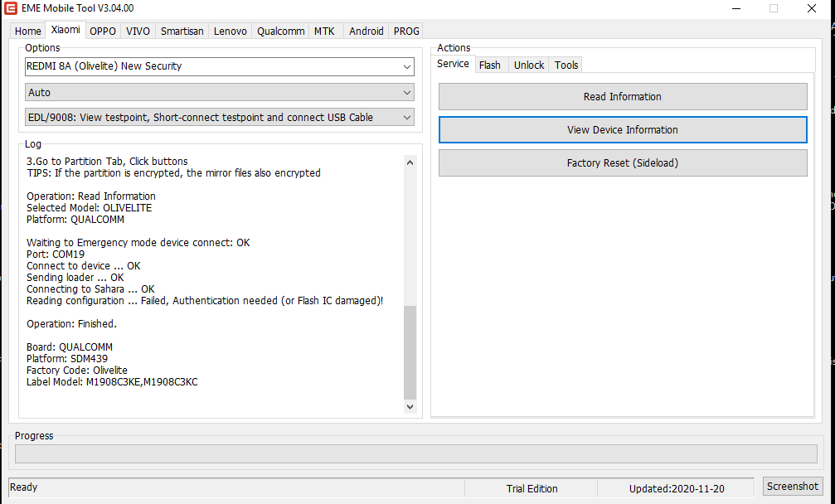Click the 'Trial Edition' status bar entry
The width and height of the screenshot is (835, 504).
point(532,488)
